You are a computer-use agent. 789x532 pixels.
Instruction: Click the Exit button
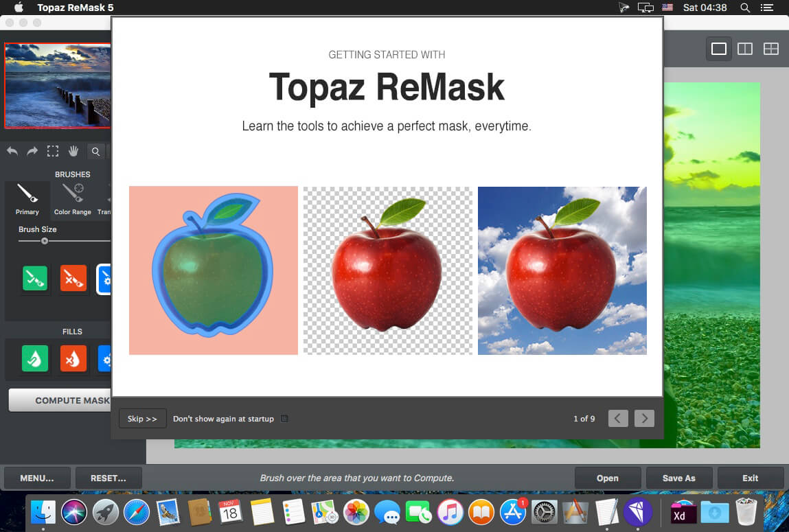(751, 478)
